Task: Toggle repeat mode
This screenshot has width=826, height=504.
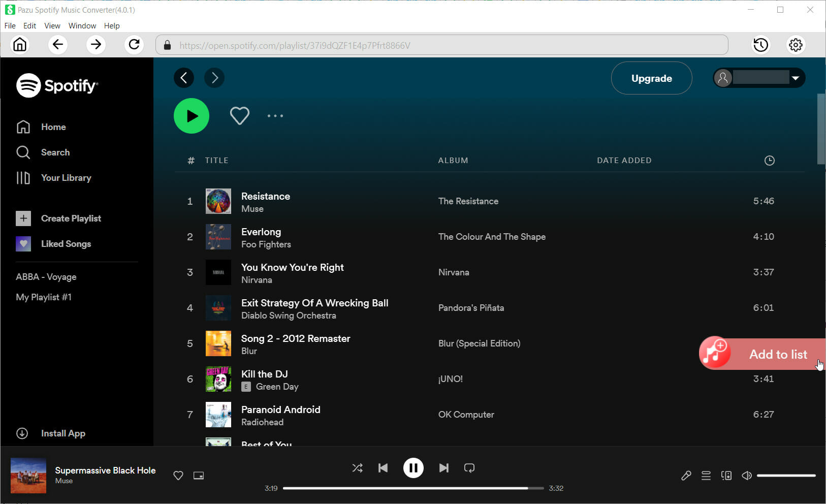Action: 469,468
